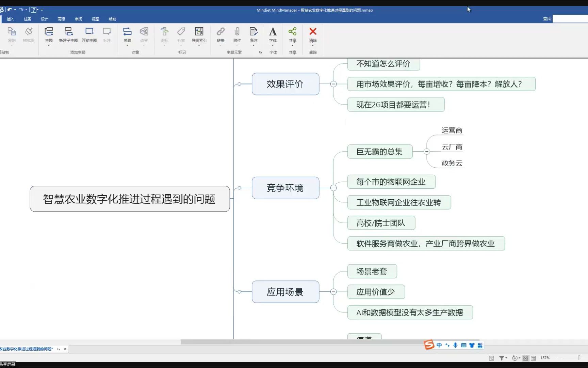The image size is (588, 368).
Task: Toggle Sogou punctuation mode icon
Action: coord(447,345)
